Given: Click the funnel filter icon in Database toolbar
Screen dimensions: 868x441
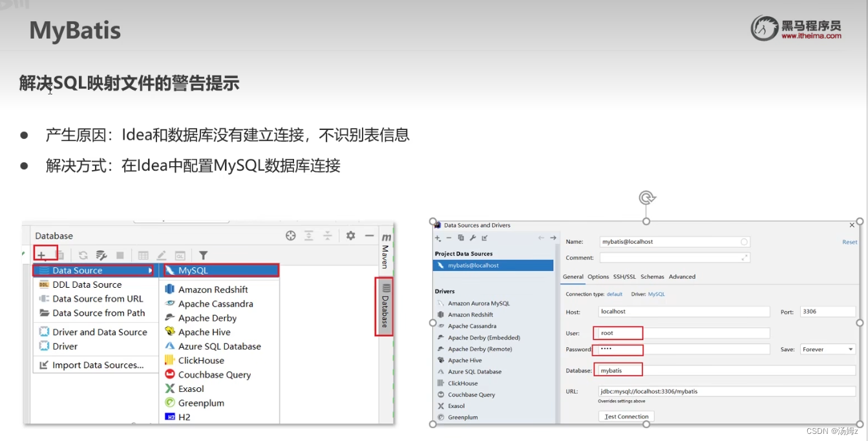Looking at the screenshot, I should [203, 255].
